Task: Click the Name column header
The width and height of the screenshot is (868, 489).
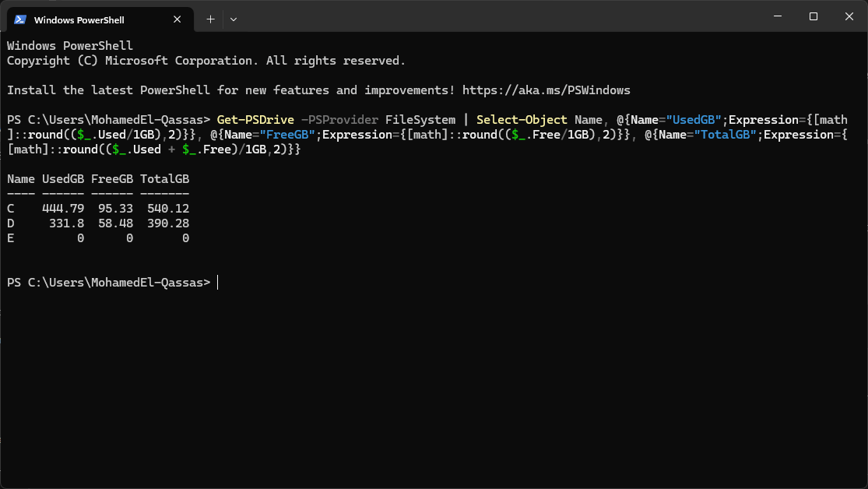Action: coord(21,179)
